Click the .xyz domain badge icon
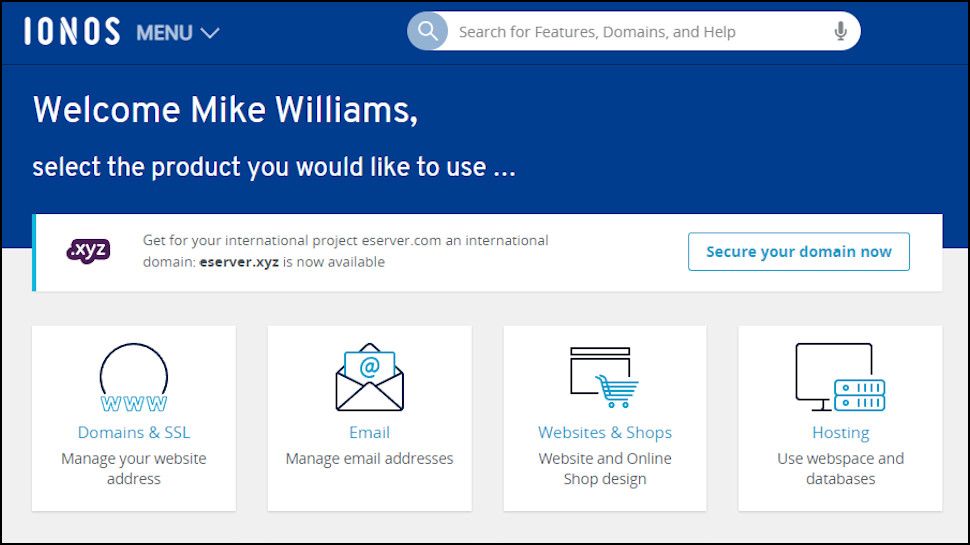 (x=88, y=251)
